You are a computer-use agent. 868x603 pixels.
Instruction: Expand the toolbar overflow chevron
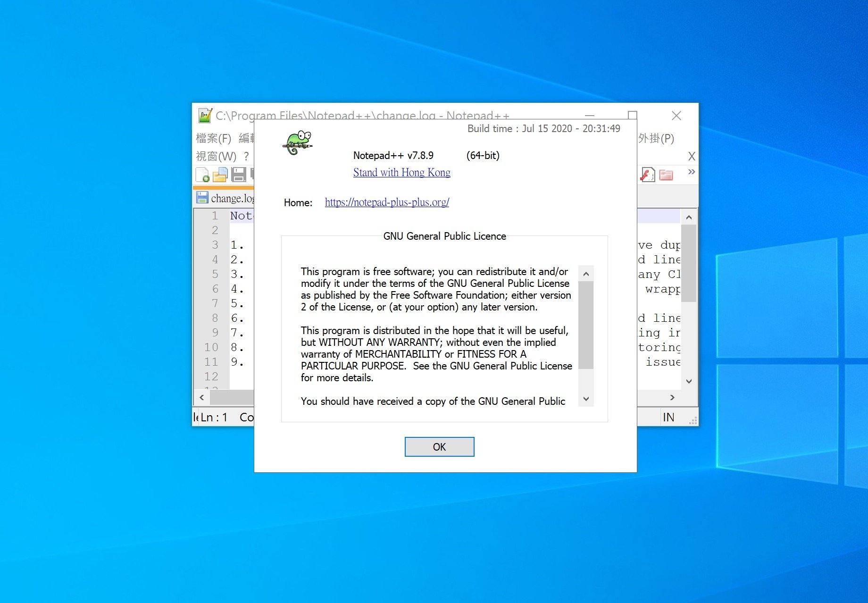click(x=691, y=172)
